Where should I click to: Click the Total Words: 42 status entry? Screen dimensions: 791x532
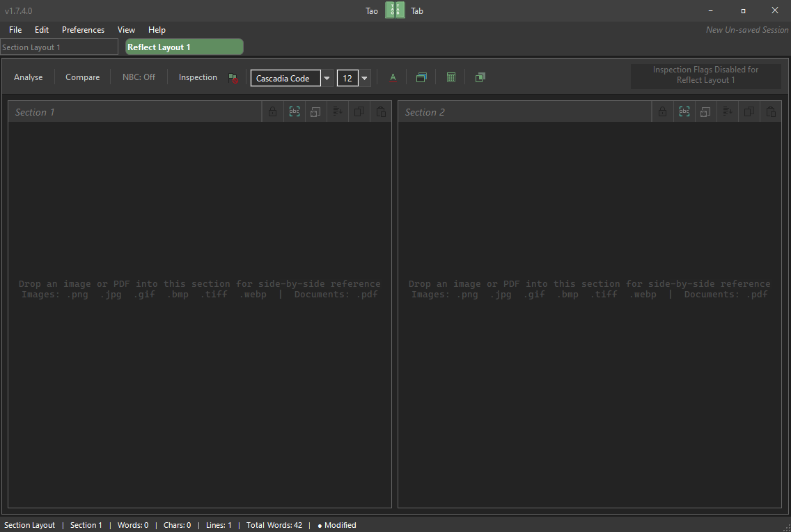tap(274, 525)
